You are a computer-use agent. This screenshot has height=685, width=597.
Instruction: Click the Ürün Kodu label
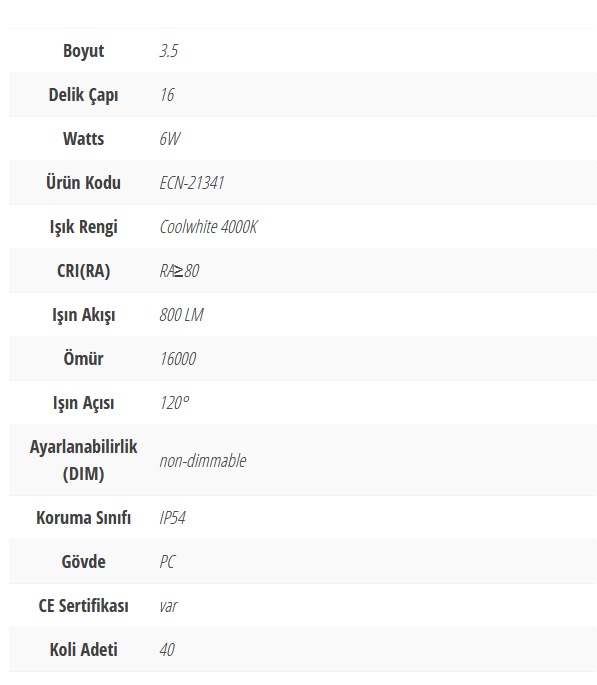(x=83, y=183)
